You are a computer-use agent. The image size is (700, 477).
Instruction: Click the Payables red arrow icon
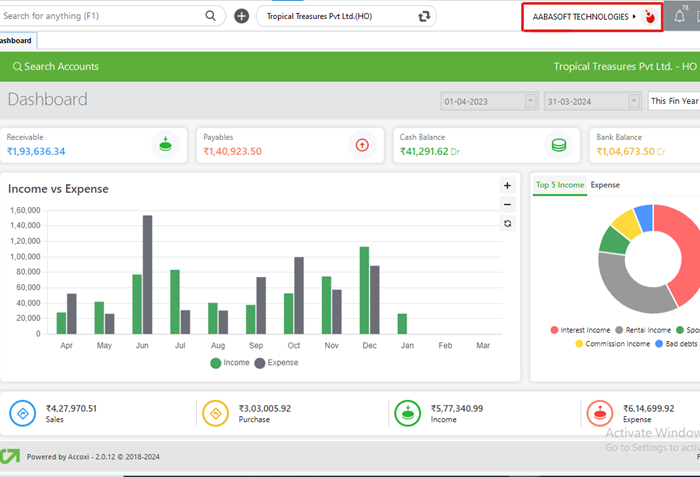tap(361, 144)
